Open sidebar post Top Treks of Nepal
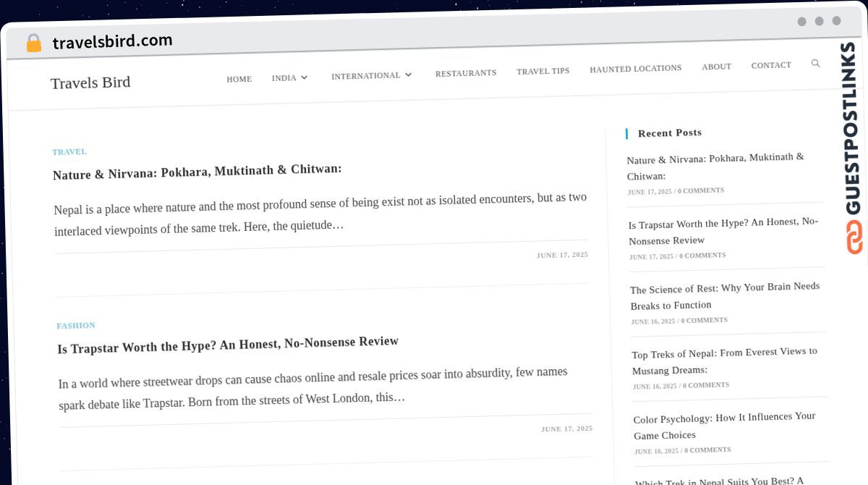This screenshot has width=868, height=485. (724, 360)
